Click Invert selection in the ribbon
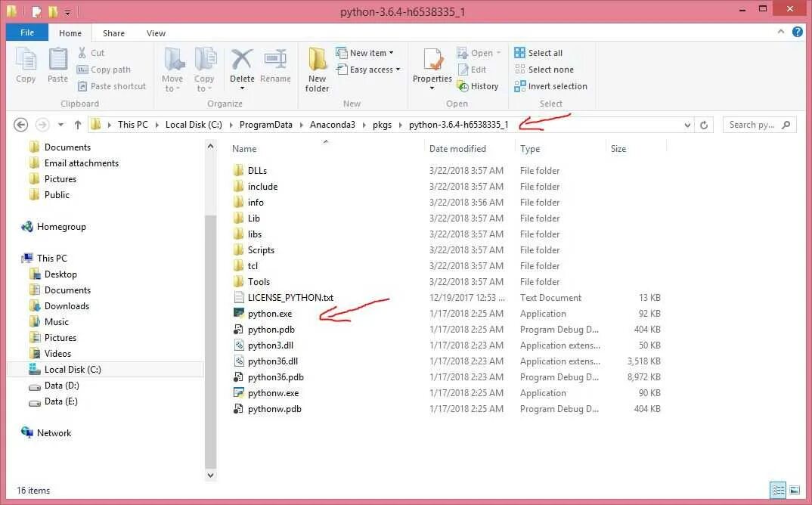812x505 pixels. coord(550,86)
